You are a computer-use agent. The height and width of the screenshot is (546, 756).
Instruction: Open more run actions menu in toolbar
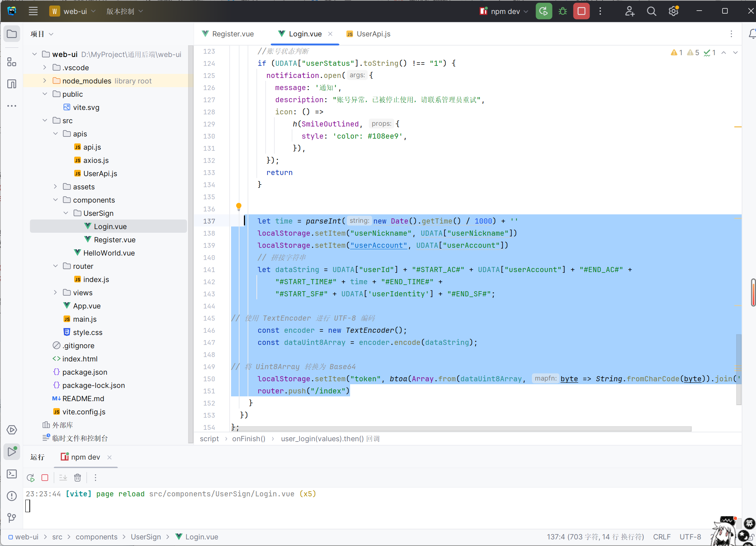(x=600, y=11)
